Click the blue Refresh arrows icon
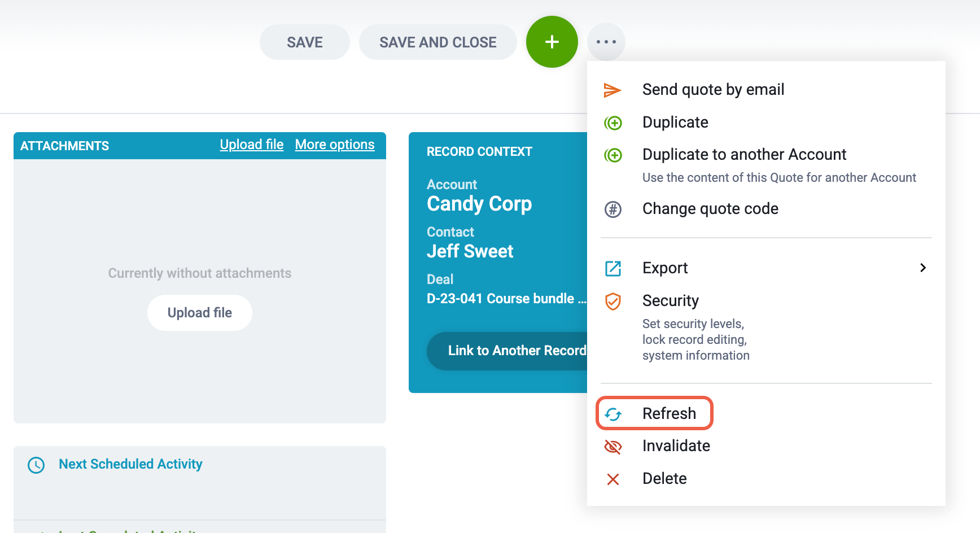The width and height of the screenshot is (980, 533). click(x=613, y=414)
